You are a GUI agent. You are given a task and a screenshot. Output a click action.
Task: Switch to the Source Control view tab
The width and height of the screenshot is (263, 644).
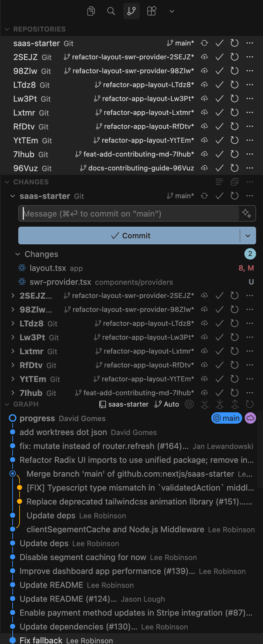pyautogui.click(x=131, y=11)
